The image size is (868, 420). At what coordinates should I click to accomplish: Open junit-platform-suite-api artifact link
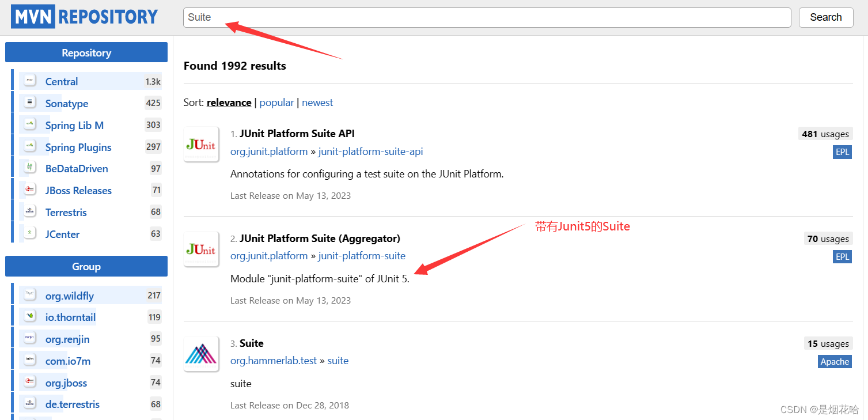[370, 151]
